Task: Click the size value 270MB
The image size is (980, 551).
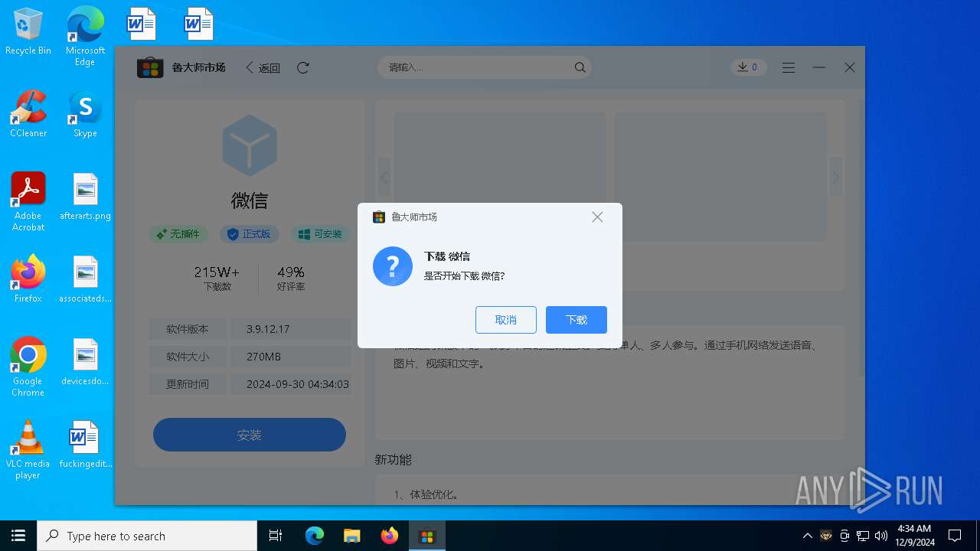Action: [x=263, y=357]
